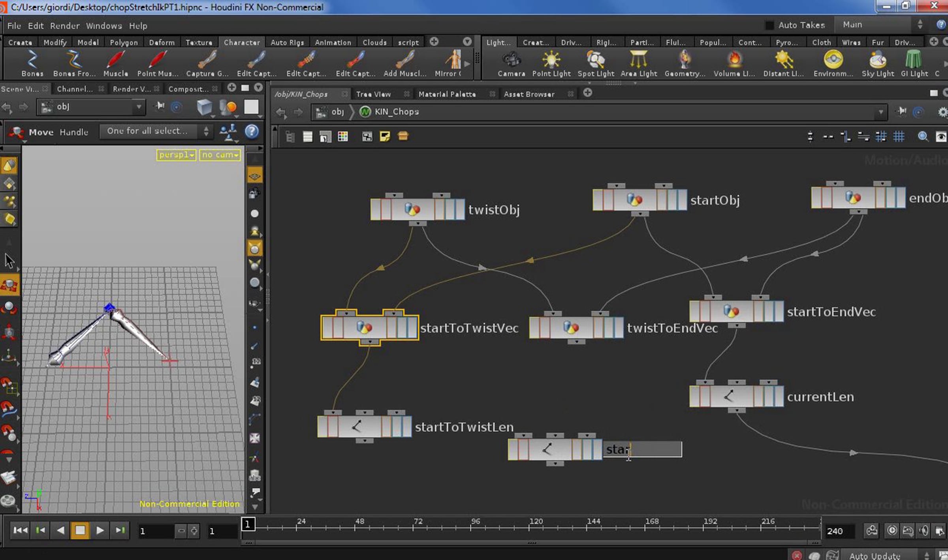
Task: Add a new network pane tab
Action: (588, 93)
